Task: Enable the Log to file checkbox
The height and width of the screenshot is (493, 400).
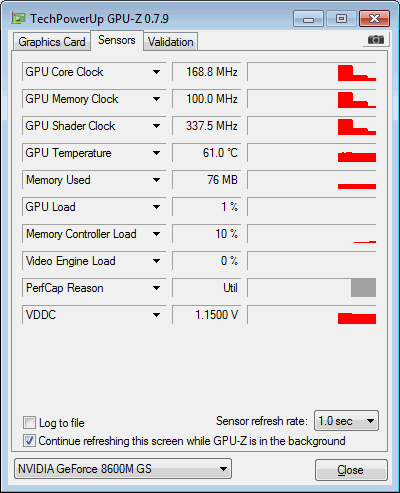Action: click(29, 423)
